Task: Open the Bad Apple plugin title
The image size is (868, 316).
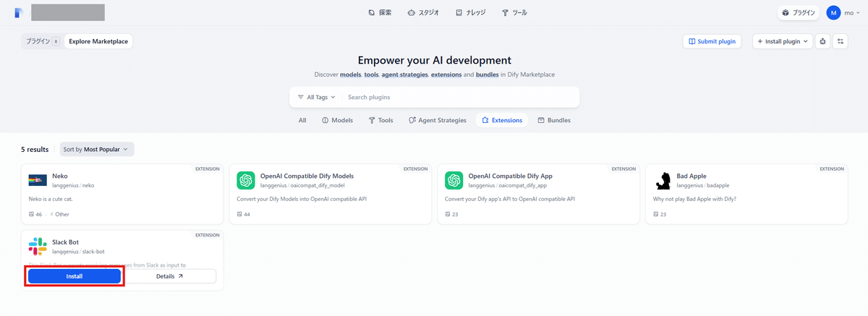Action: [692, 176]
